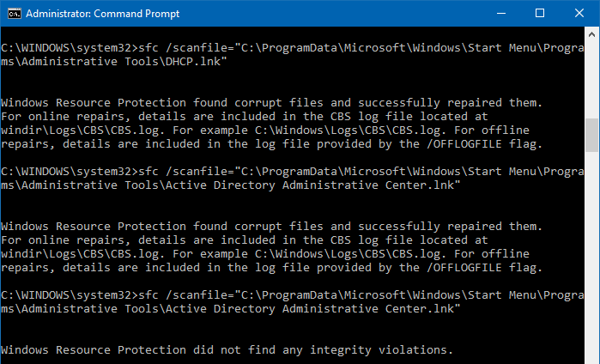Viewport: 600px width, 364px height.
Task: Click the scrollbar track below the thumb
Action: pos(591,258)
